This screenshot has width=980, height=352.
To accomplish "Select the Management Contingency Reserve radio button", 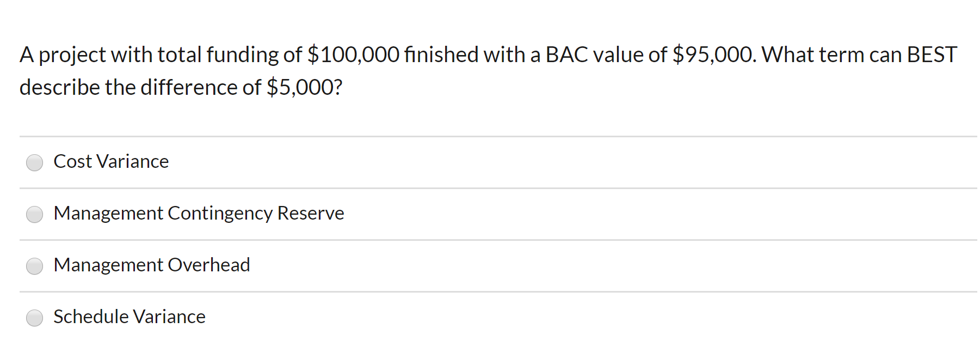I will tap(34, 214).
